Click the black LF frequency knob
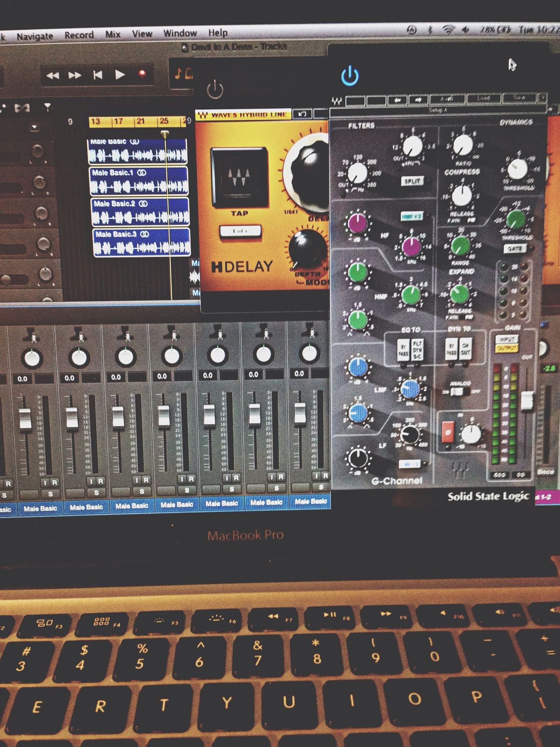560x747 pixels. (410, 435)
